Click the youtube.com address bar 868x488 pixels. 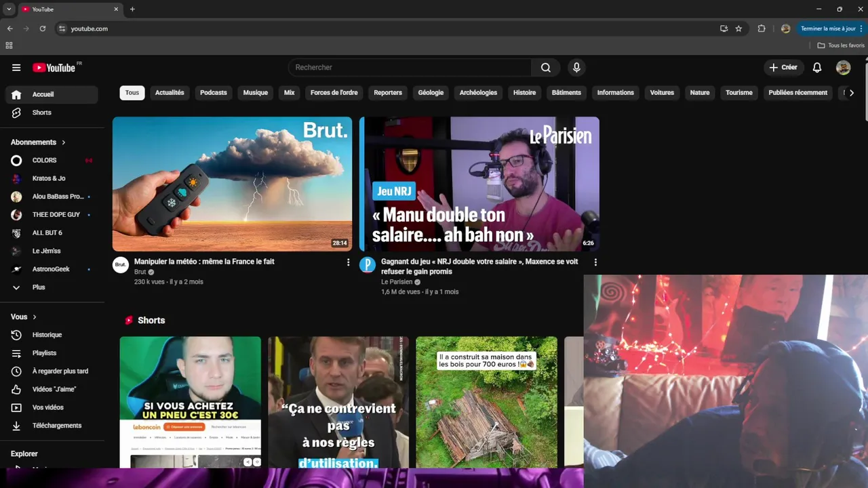tap(387, 28)
